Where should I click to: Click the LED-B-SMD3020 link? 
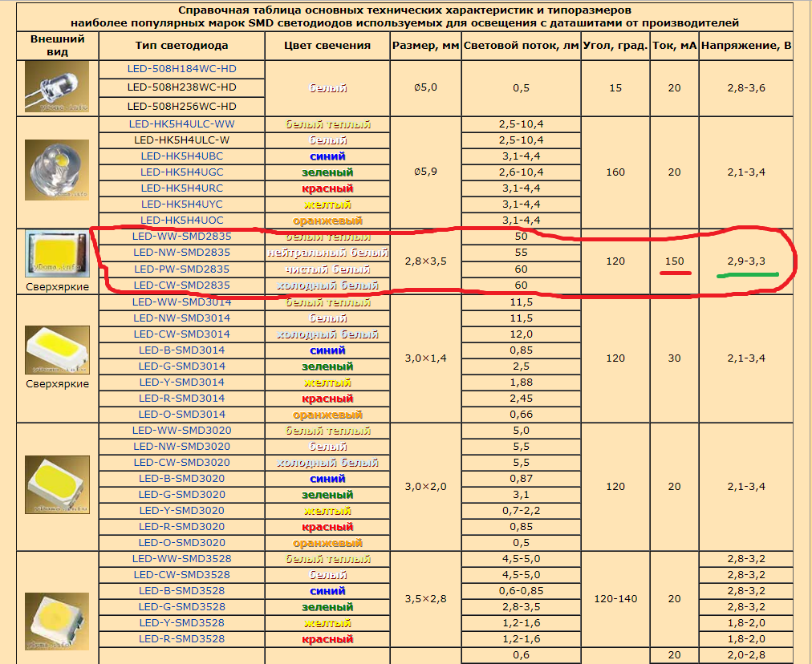tap(182, 479)
